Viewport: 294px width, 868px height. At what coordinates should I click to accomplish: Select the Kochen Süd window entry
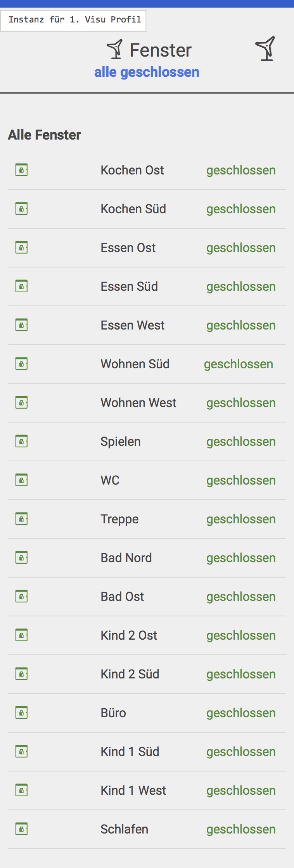coord(133,209)
